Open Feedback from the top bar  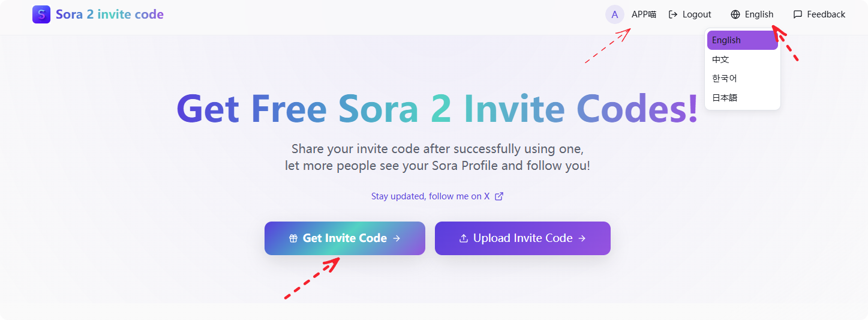pyautogui.click(x=819, y=14)
